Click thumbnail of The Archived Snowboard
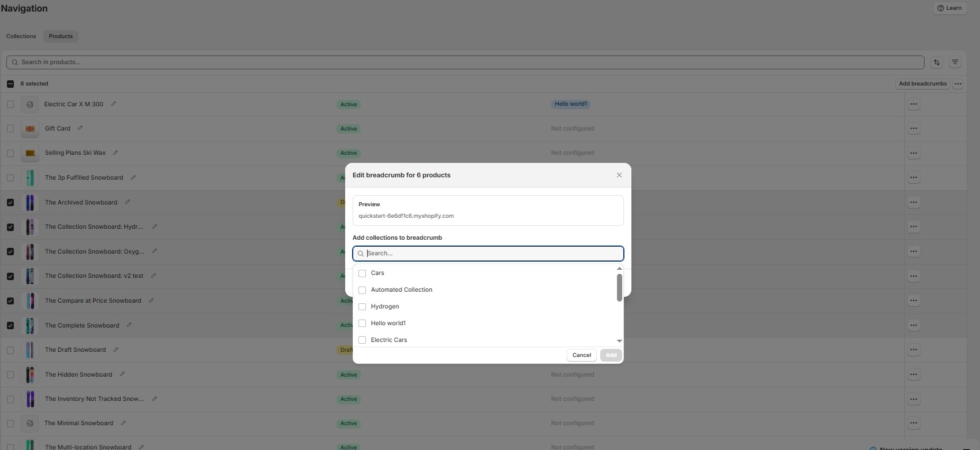 (30, 203)
